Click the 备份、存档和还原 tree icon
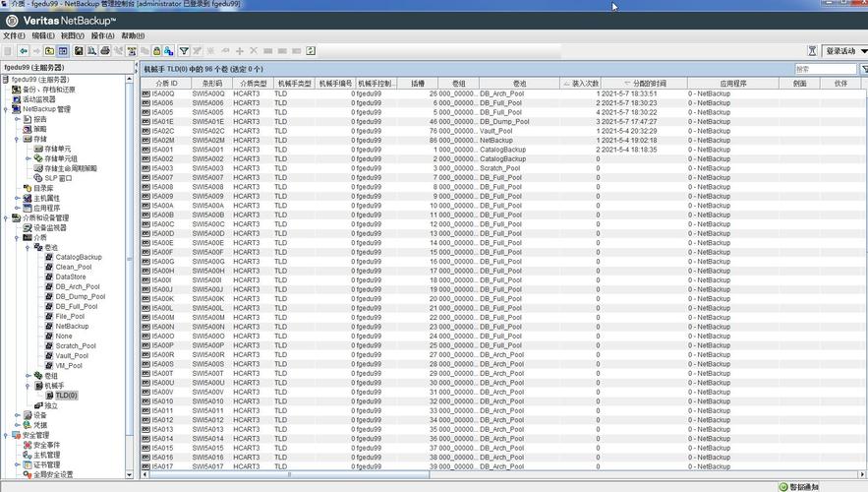The width and height of the screenshot is (868, 492). pos(16,90)
